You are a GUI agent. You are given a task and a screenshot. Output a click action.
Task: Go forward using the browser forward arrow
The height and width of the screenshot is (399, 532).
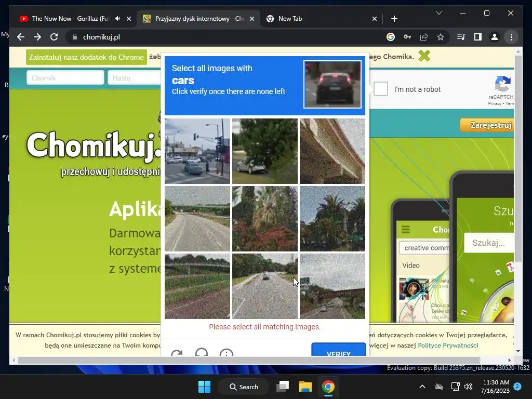point(37,37)
